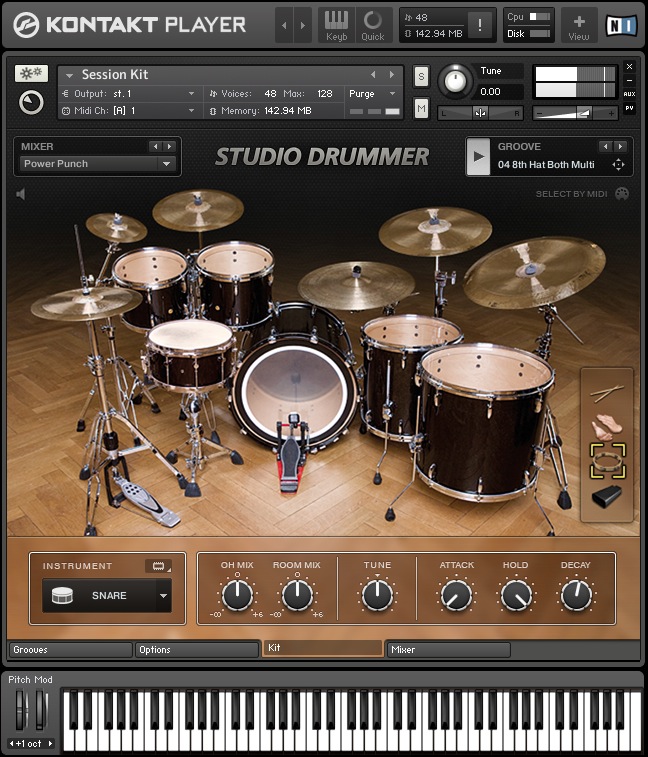The width and height of the screenshot is (648, 757).
Task: Click the Pitch wheel
Action: click(x=20, y=711)
